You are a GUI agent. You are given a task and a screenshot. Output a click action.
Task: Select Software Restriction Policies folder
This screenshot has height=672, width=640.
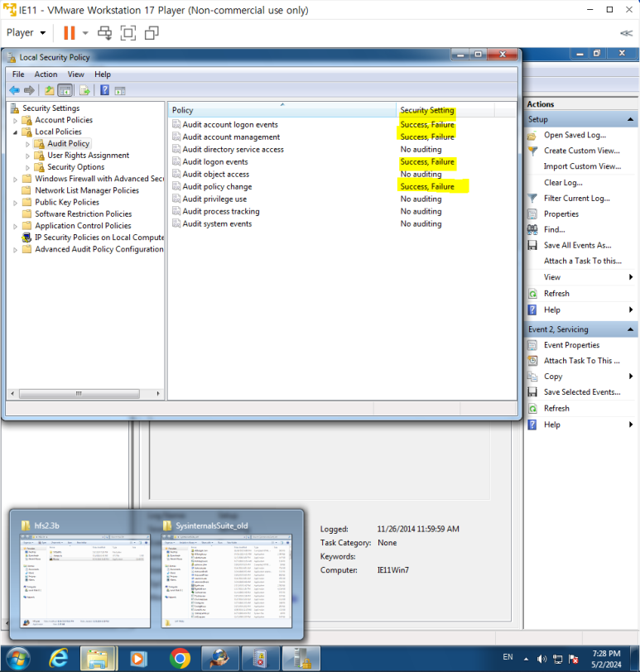tap(83, 214)
